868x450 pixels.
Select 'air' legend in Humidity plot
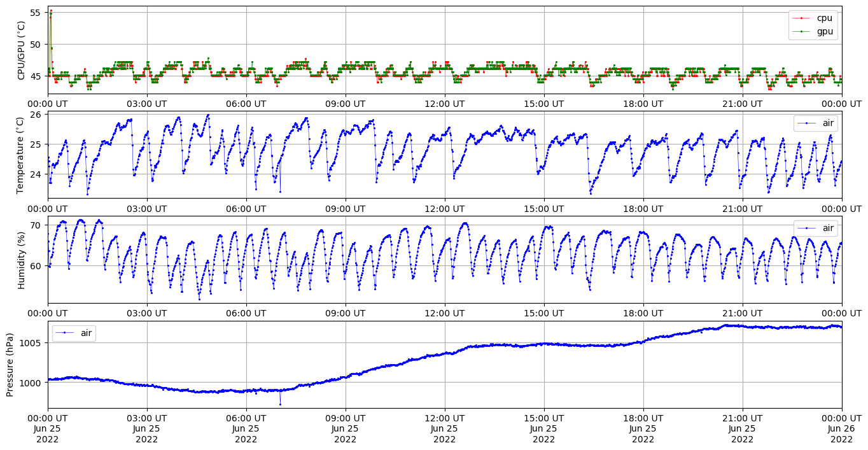[x=816, y=228]
